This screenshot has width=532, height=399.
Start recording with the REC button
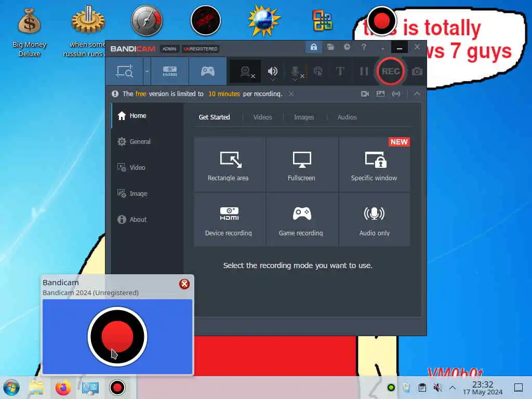[390, 71]
